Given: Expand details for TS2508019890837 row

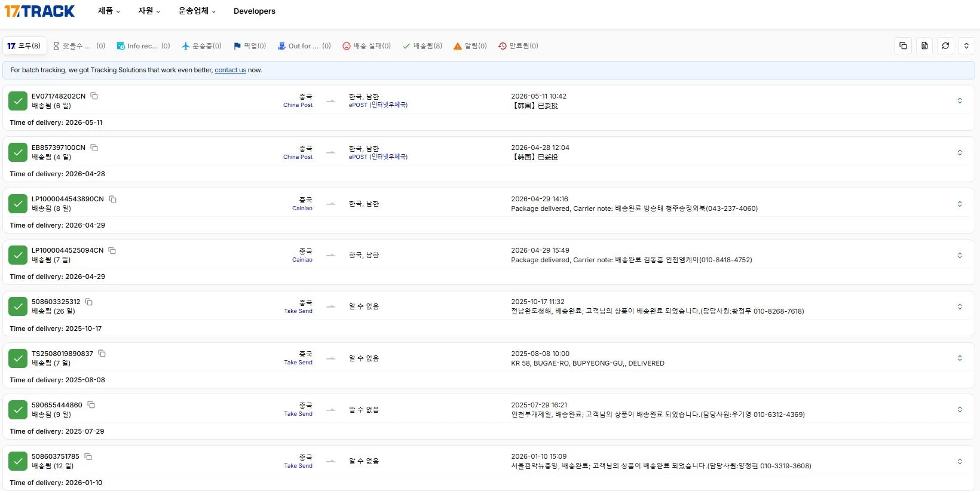Looking at the screenshot, I should 960,358.
